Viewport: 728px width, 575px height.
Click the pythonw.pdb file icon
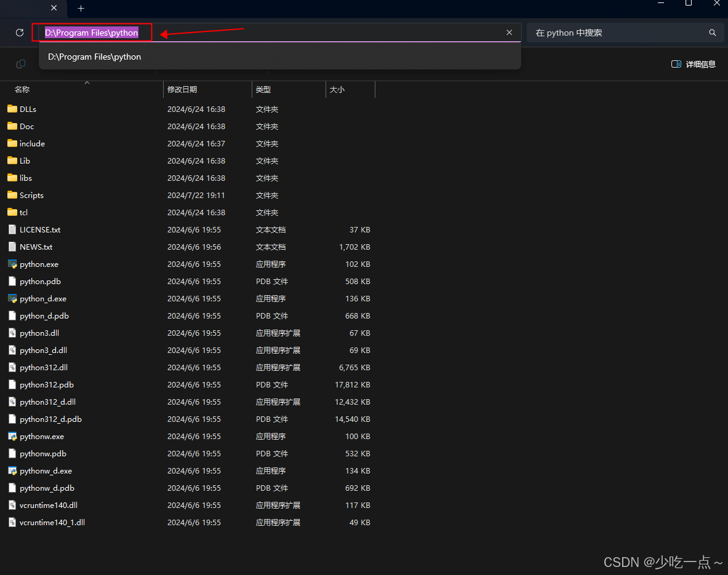click(x=12, y=453)
